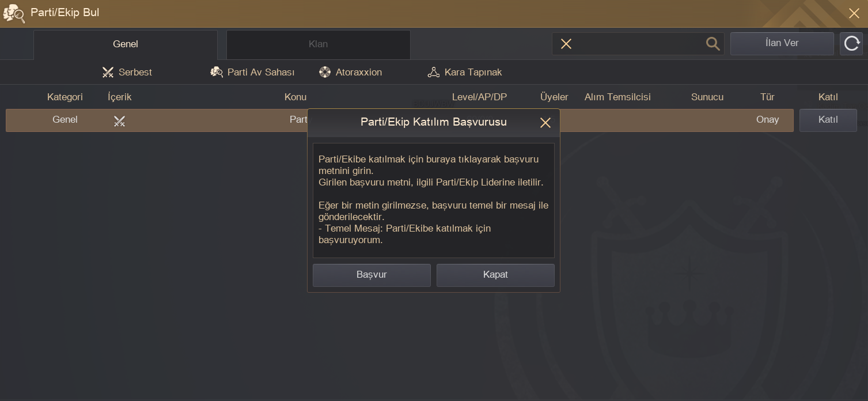Click the refresh list icon button

pos(851,44)
